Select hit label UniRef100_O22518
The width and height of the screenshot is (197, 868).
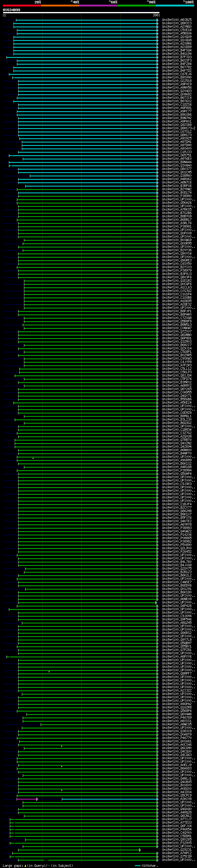176,81
